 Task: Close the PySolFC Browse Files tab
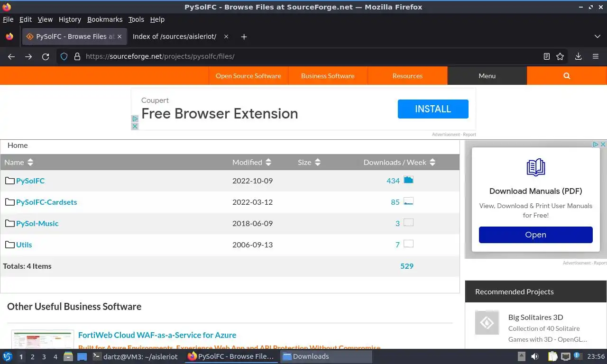point(120,36)
